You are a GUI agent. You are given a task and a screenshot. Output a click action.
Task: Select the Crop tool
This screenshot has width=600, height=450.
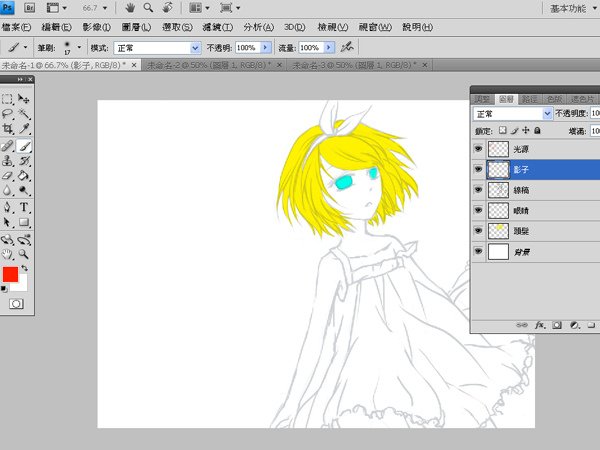coord(7,129)
